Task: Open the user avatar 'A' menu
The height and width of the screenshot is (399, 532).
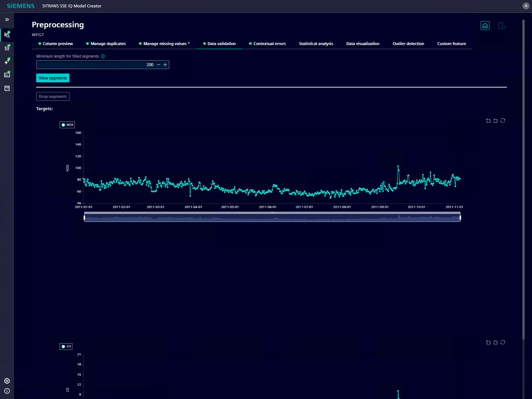Action: (526, 6)
